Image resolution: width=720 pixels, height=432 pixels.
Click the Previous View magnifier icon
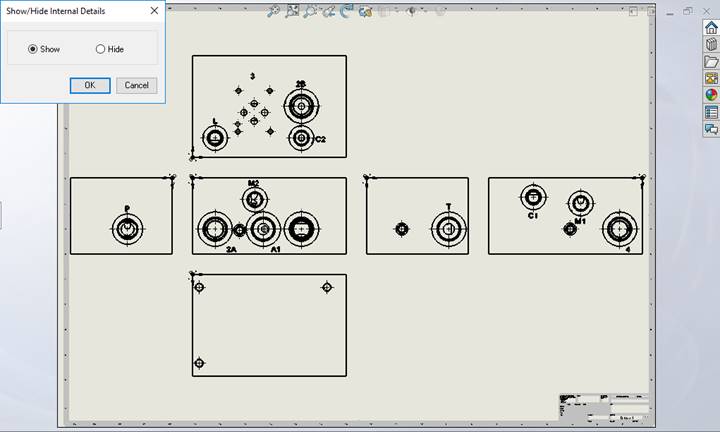coord(311,11)
